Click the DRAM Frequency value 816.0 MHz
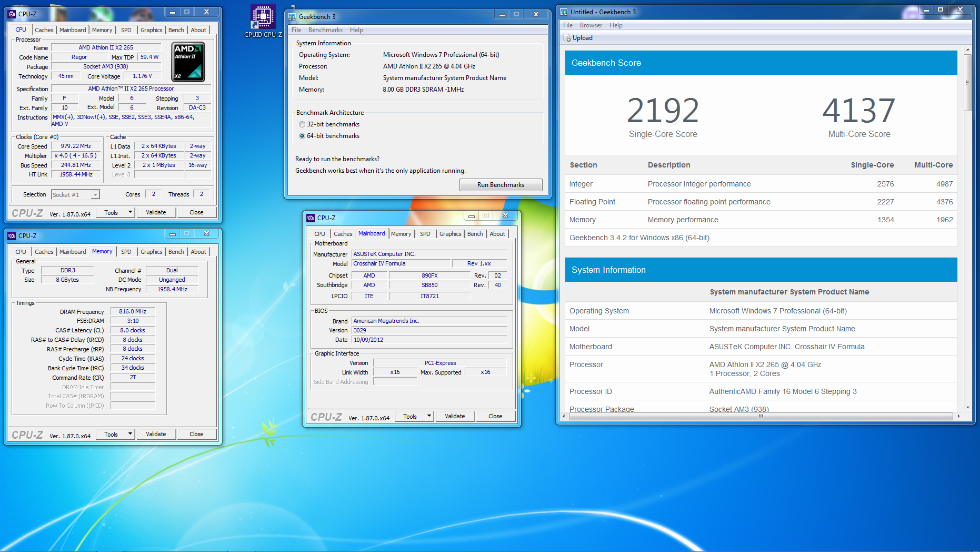The image size is (980, 552). tap(133, 311)
